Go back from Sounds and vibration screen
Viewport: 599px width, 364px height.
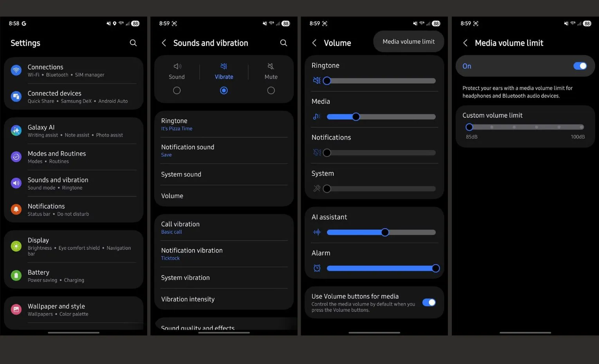164,43
